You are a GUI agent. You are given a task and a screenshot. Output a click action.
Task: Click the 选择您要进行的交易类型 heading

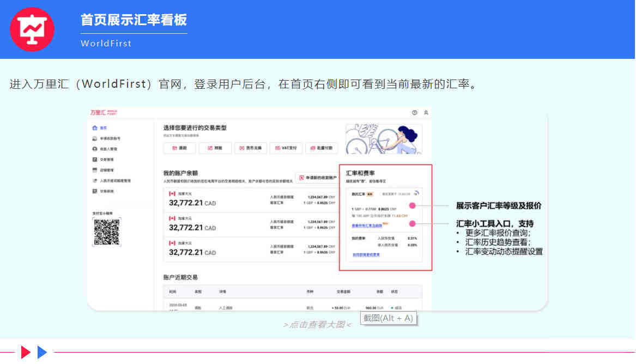(195, 128)
